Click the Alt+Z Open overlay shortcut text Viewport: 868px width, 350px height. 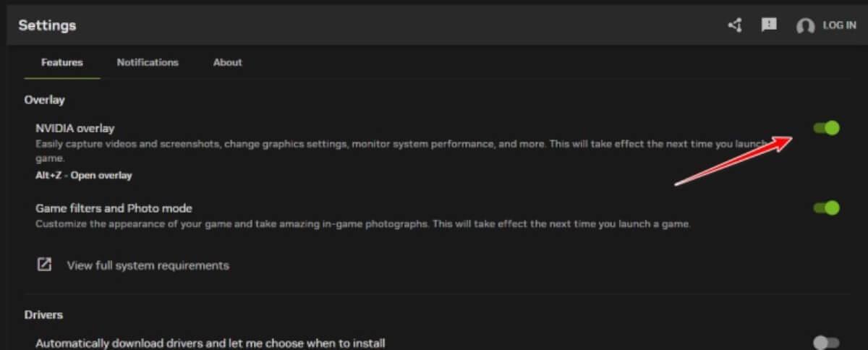tap(84, 175)
